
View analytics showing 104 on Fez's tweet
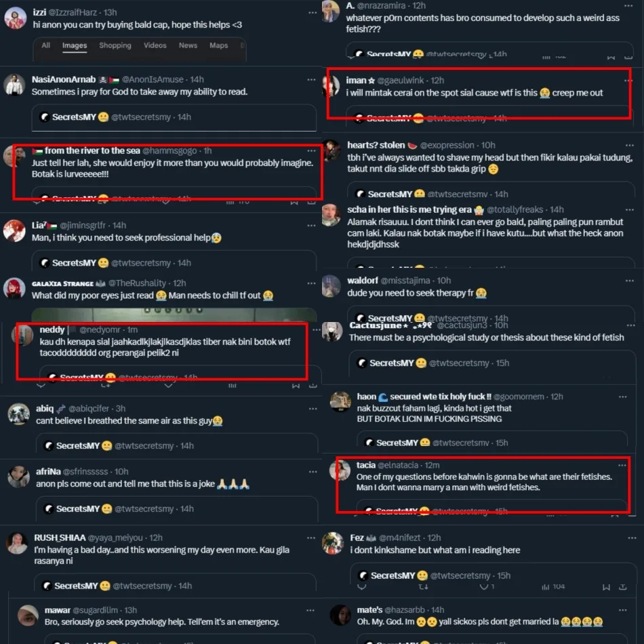click(x=553, y=587)
